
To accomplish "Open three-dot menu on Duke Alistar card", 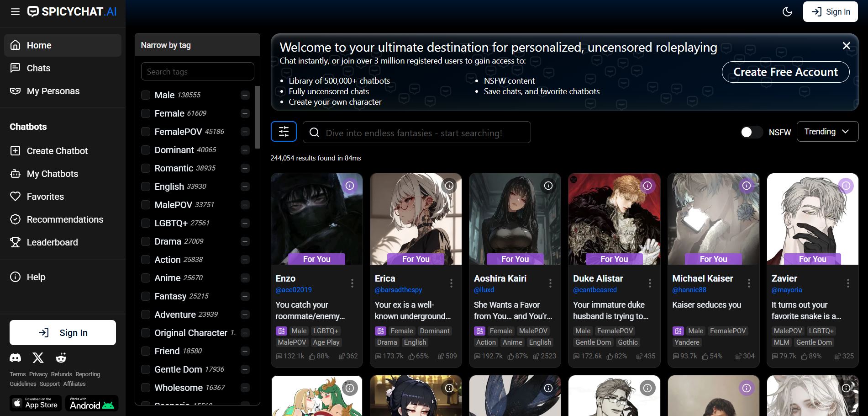I will click(x=650, y=283).
